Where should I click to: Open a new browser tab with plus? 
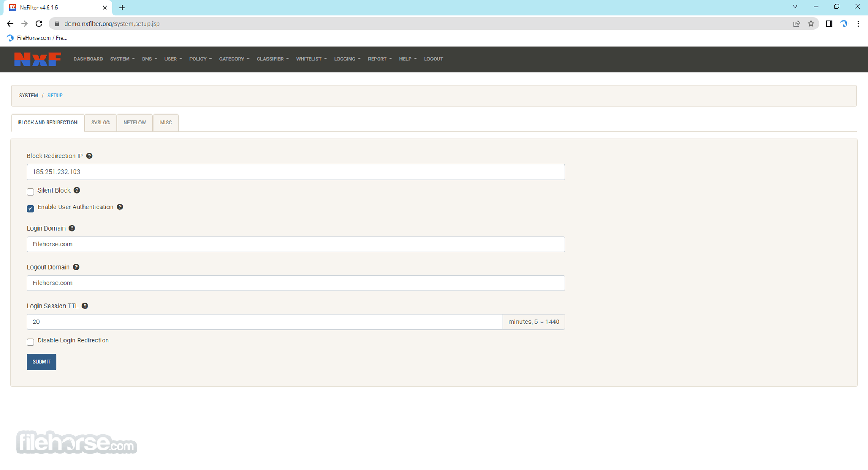point(122,8)
